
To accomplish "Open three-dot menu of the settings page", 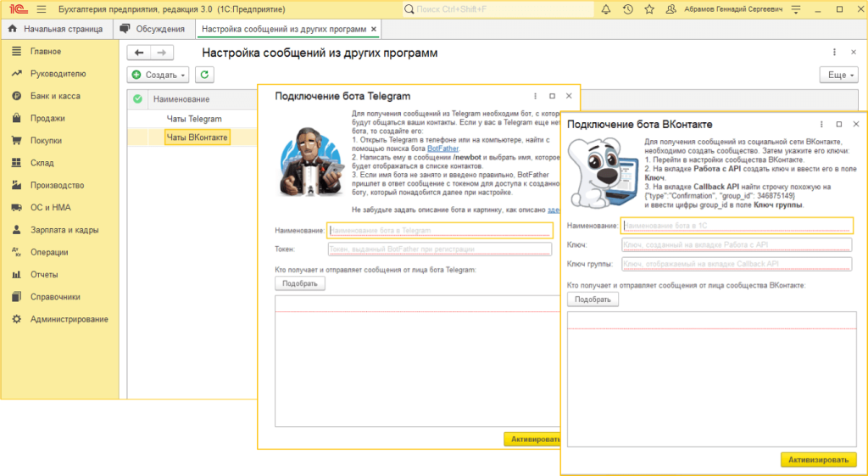I will [x=834, y=52].
